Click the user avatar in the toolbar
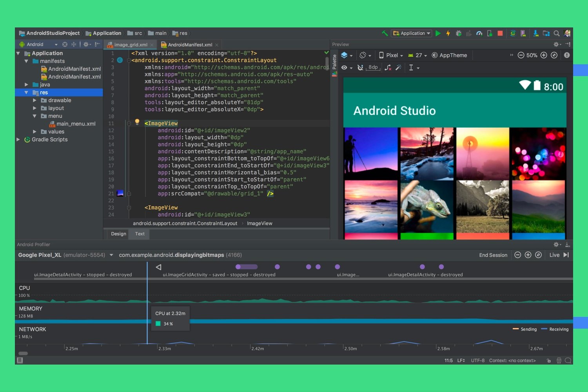 [567, 33]
